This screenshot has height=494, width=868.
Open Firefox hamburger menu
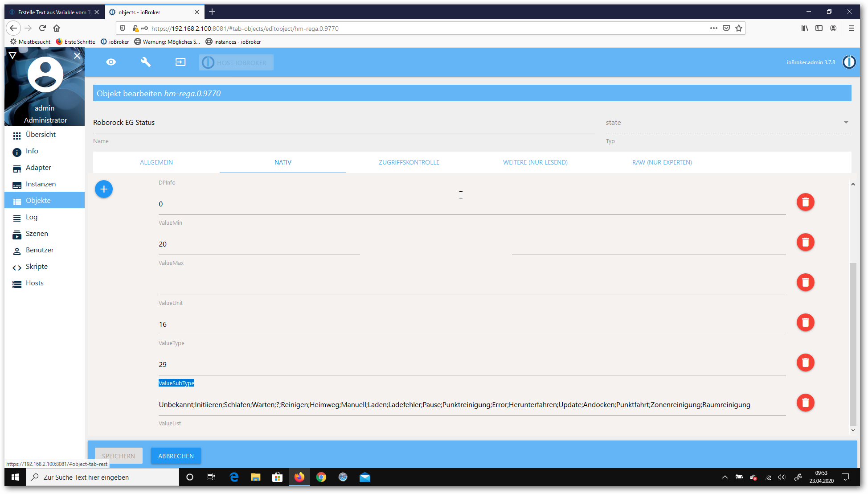(851, 28)
